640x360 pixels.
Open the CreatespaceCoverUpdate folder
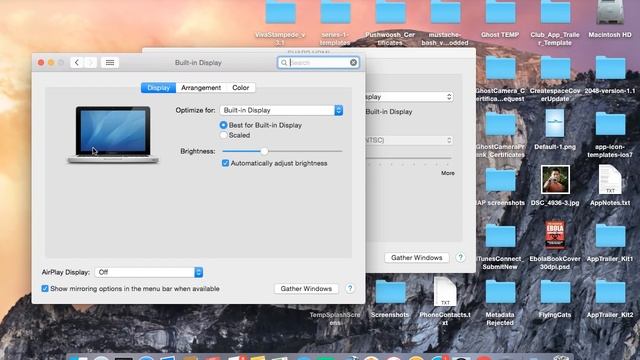pos(555,68)
